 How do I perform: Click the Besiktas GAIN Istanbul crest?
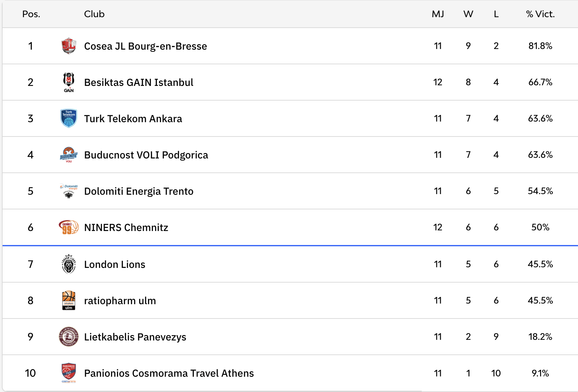point(68,82)
